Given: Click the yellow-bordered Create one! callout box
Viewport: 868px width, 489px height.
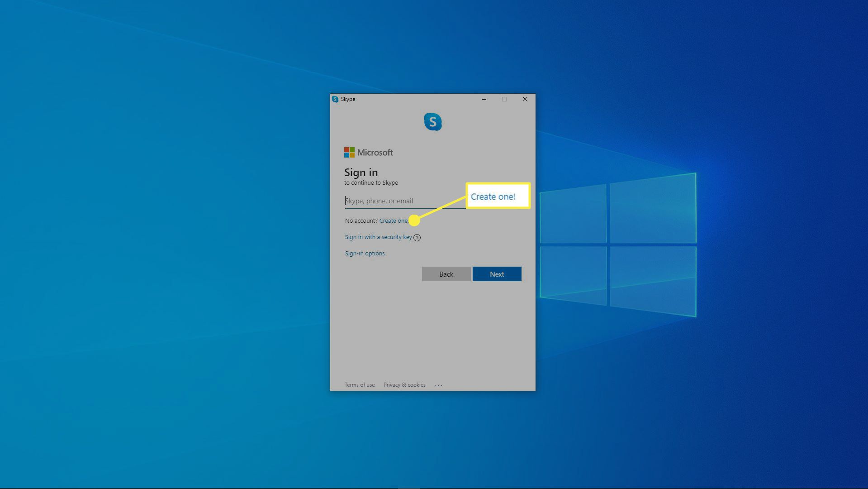Looking at the screenshot, I should click(x=498, y=196).
